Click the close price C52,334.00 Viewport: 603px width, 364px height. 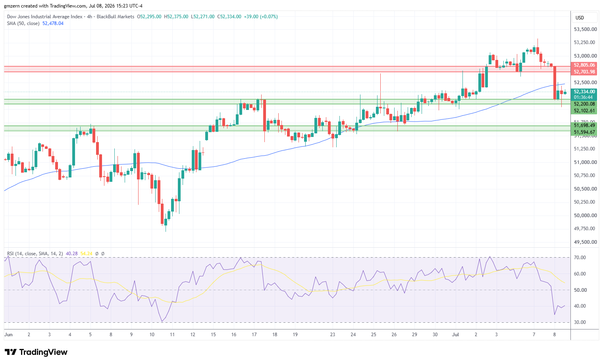229,17
